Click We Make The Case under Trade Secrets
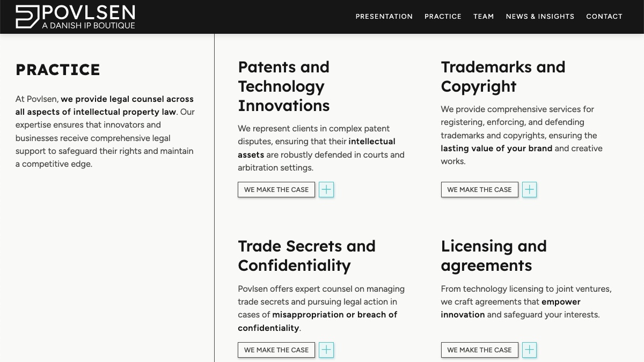This screenshot has height=362, width=644. tap(276, 350)
